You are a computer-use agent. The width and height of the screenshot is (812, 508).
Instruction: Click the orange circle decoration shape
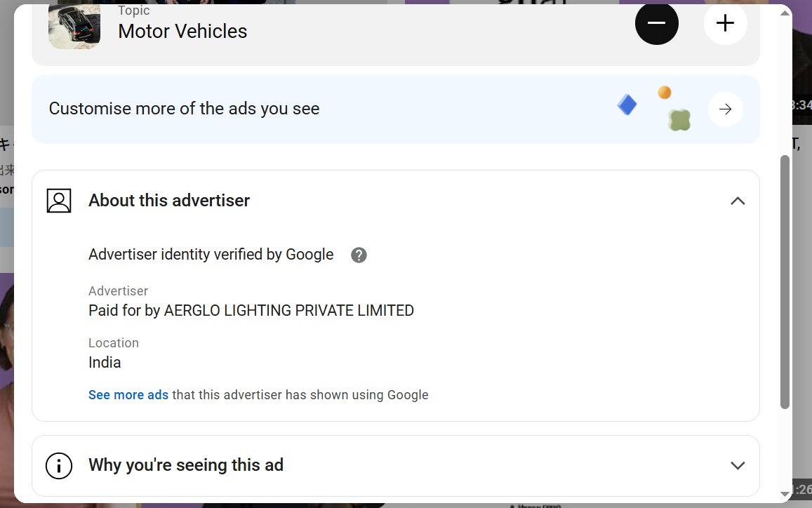(665, 93)
